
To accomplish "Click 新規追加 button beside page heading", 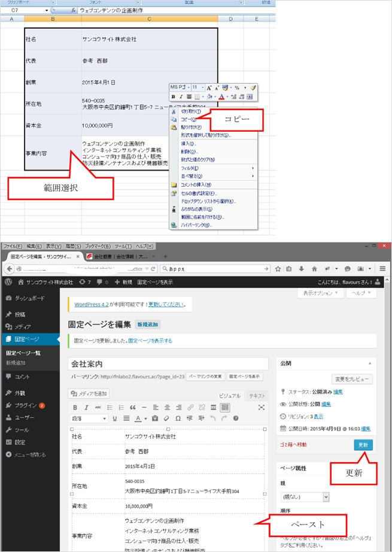I will pyautogui.click(x=148, y=324).
